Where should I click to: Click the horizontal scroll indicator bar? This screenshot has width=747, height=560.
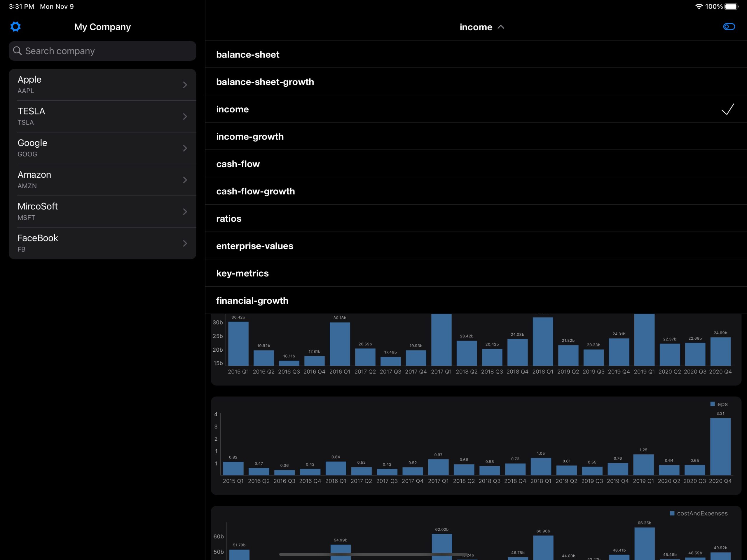pyautogui.click(x=373, y=554)
